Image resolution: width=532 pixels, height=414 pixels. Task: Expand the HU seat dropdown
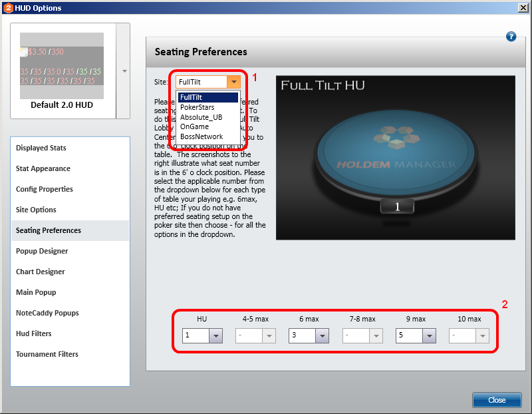(215, 336)
